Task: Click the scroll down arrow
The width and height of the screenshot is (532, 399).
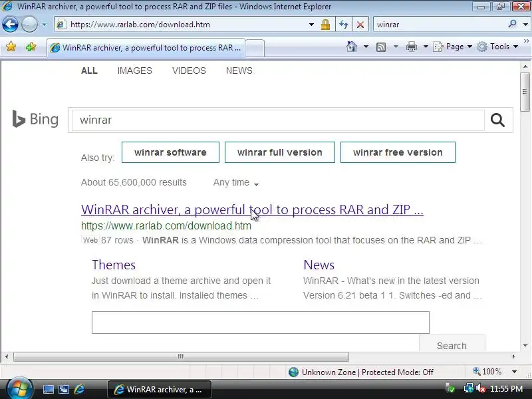Action: click(x=525, y=346)
